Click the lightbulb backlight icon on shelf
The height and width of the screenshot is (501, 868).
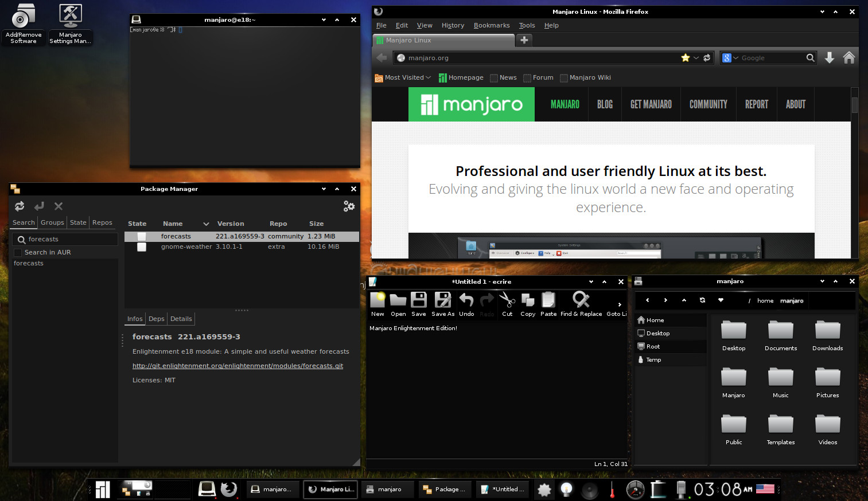(x=566, y=489)
